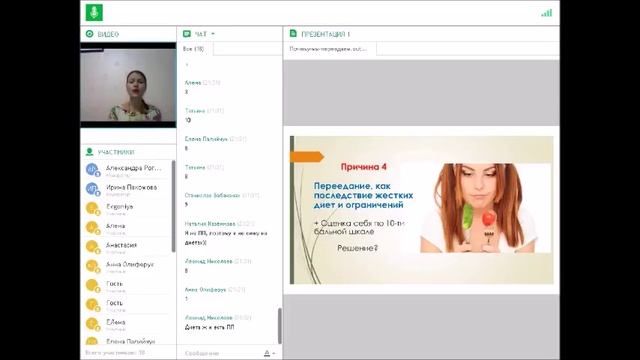Click the Решение? text on slide
This screenshot has height=360, width=640.
point(357,248)
